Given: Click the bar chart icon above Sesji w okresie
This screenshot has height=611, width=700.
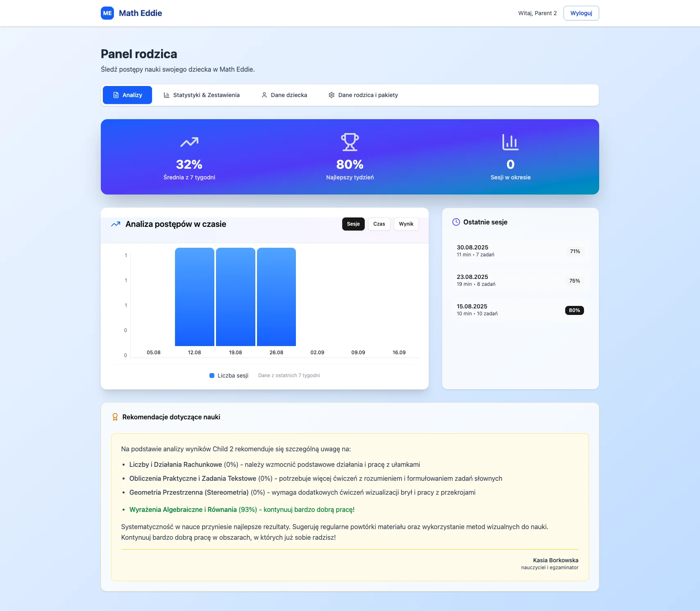Looking at the screenshot, I should 510,142.
